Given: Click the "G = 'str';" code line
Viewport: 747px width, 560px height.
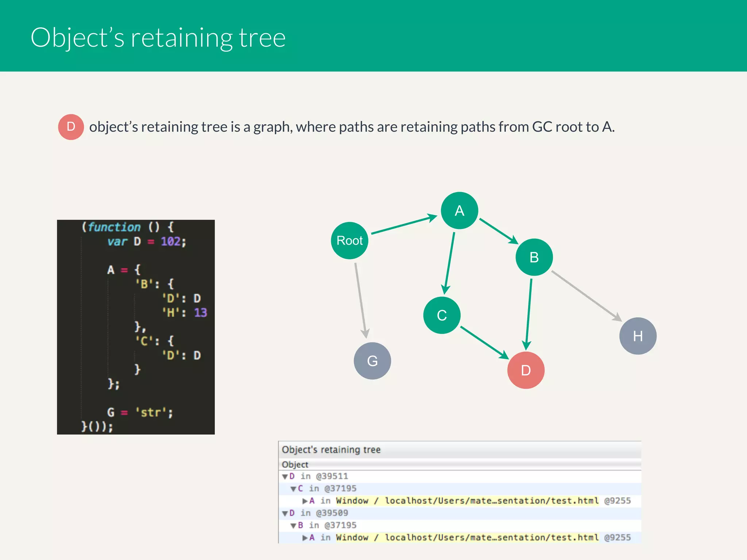Looking at the screenshot, I should [x=140, y=412].
